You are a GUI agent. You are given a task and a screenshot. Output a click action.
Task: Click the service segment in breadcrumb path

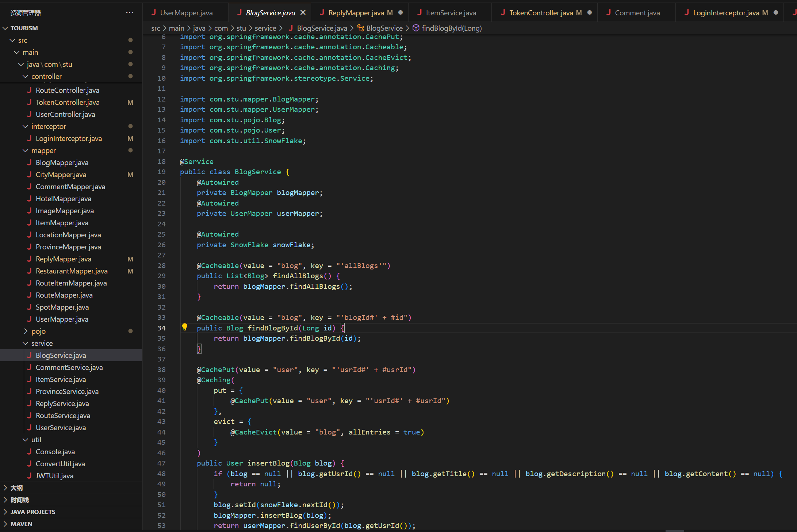(265, 28)
